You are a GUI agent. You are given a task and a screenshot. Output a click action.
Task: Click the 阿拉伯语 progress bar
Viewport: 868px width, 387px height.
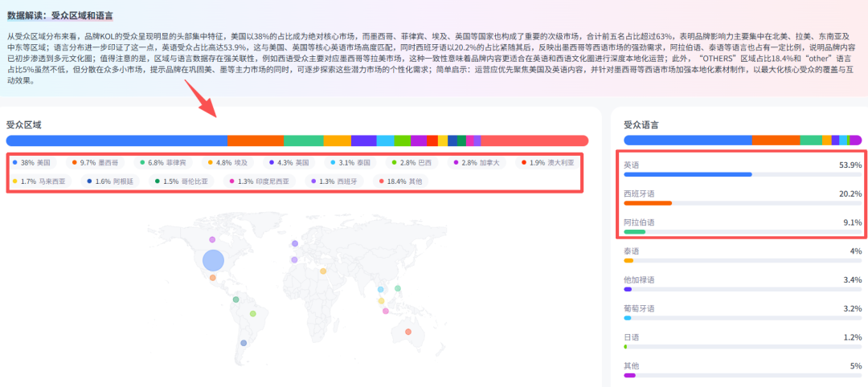tap(743, 232)
